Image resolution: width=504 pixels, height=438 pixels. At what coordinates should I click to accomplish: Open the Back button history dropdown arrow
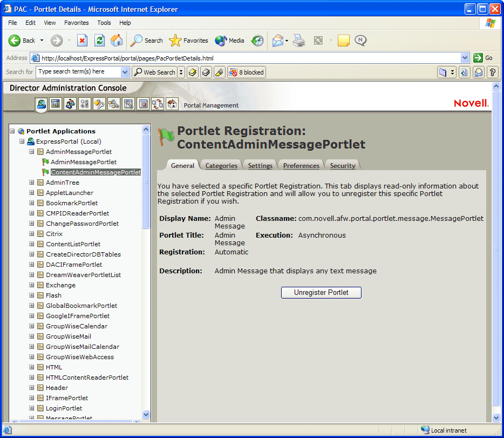pos(42,41)
